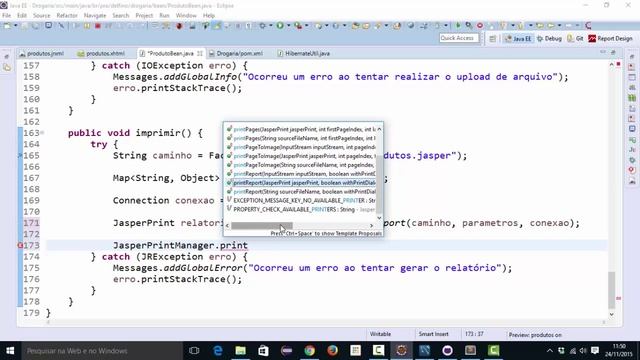Open the Project menu
The width and height of the screenshot is (640, 360).
point(144,16)
